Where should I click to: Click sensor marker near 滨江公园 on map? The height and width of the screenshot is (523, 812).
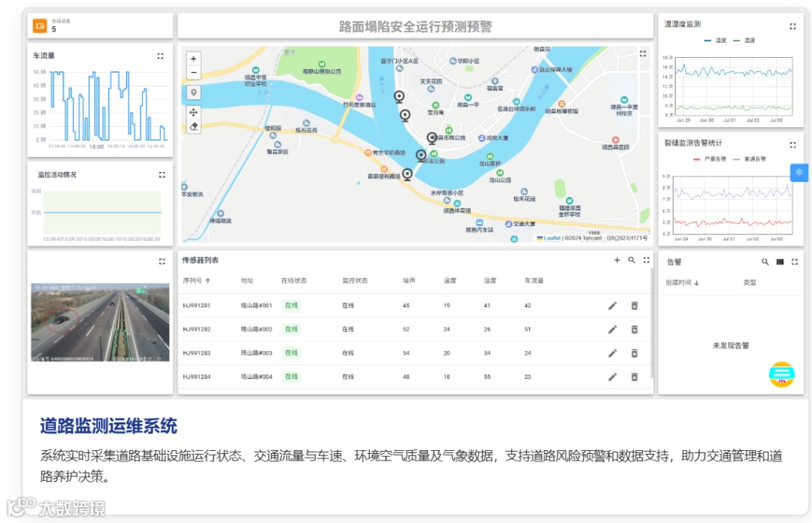coord(421,155)
